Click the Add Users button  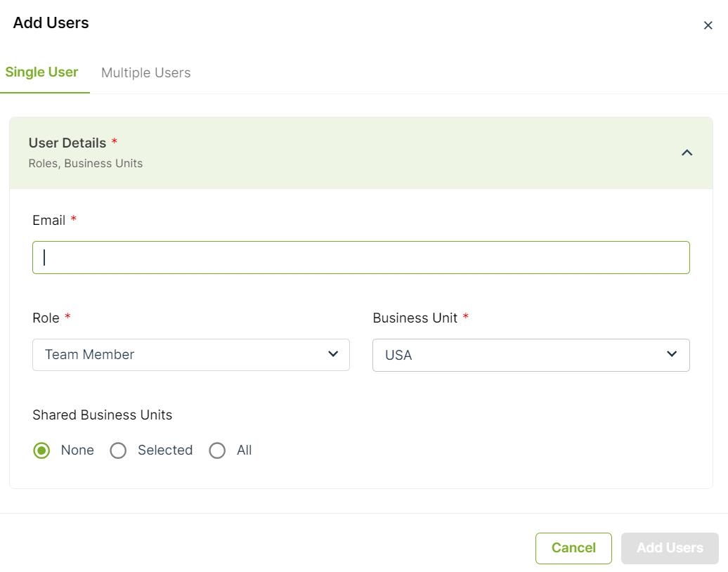(x=670, y=548)
